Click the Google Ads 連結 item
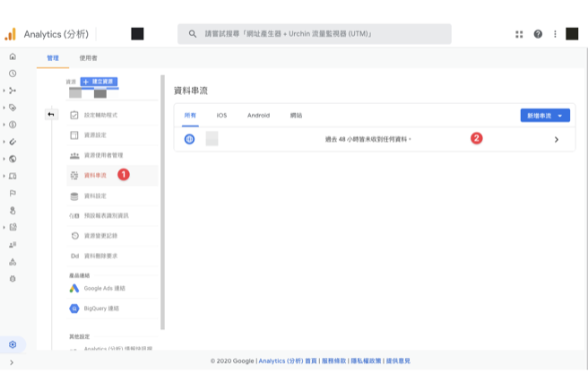The height and width of the screenshot is (391, 588). 104,288
